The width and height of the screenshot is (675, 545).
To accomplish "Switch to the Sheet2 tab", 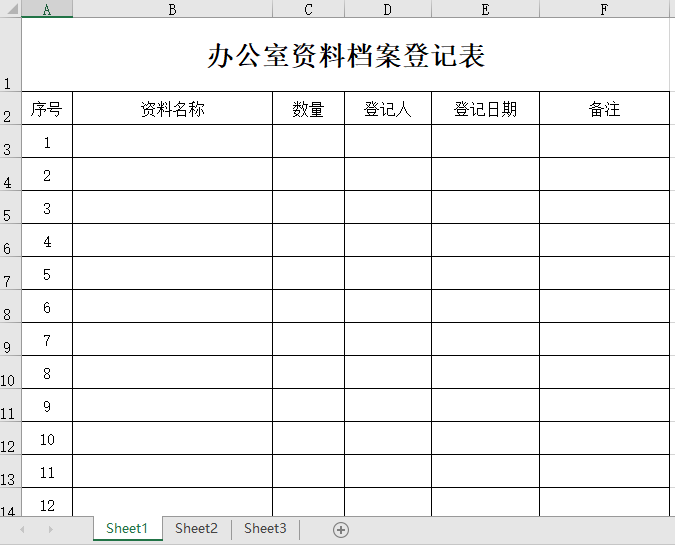I will 196,529.
